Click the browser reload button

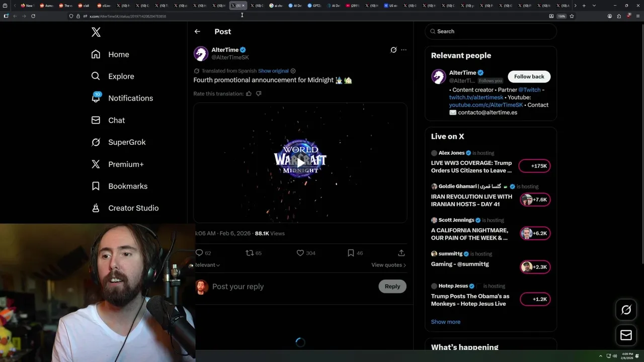click(33, 16)
